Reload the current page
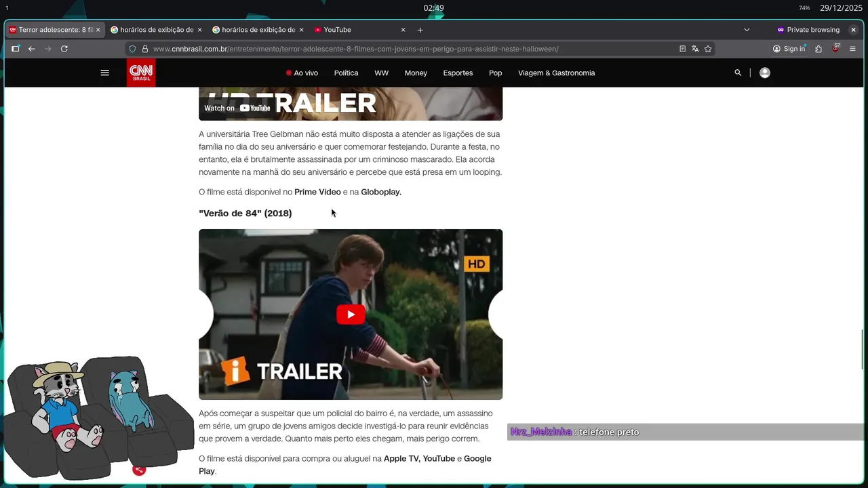Image resolution: width=868 pixels, height=488 pixels. point(64,49)
